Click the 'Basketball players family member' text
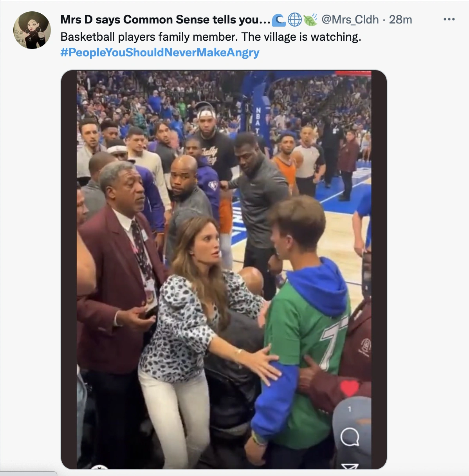 (x=149, y=37)
